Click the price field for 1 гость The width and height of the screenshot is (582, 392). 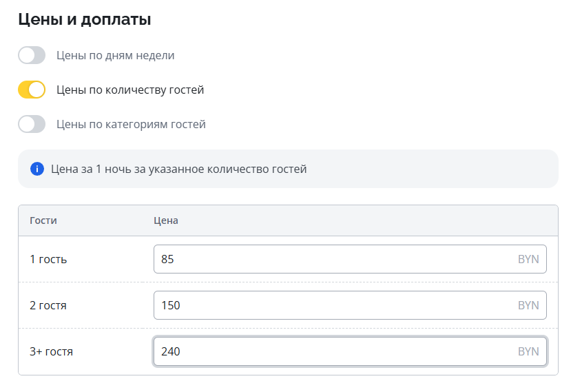(x=331, y=259)
